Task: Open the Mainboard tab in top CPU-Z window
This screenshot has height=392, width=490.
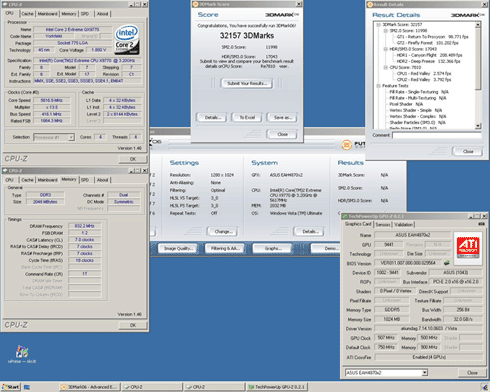Action: 47,14
